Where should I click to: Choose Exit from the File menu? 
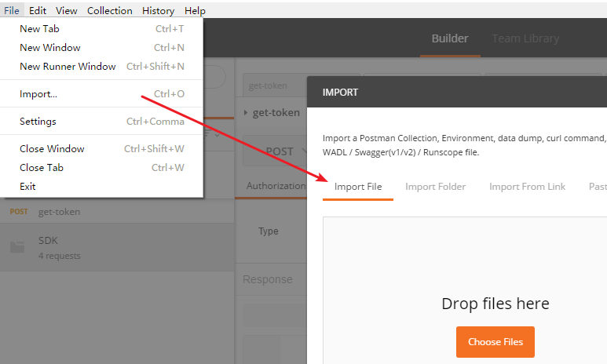click(x=102, y=187)
